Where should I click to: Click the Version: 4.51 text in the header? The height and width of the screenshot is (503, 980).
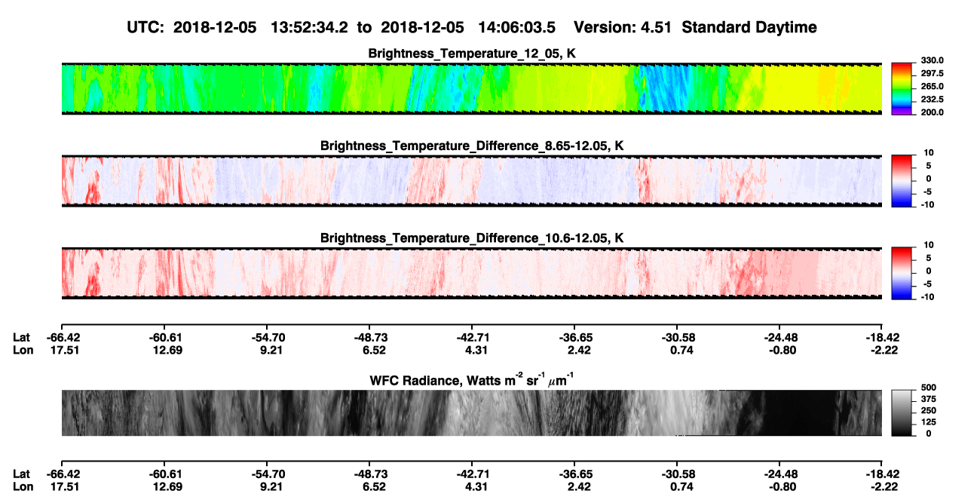point(621,28)
